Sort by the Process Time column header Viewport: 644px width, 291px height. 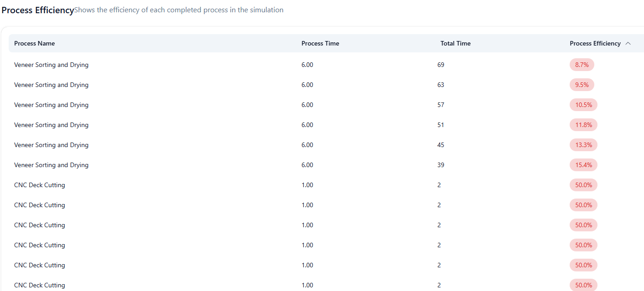[320, 43]
